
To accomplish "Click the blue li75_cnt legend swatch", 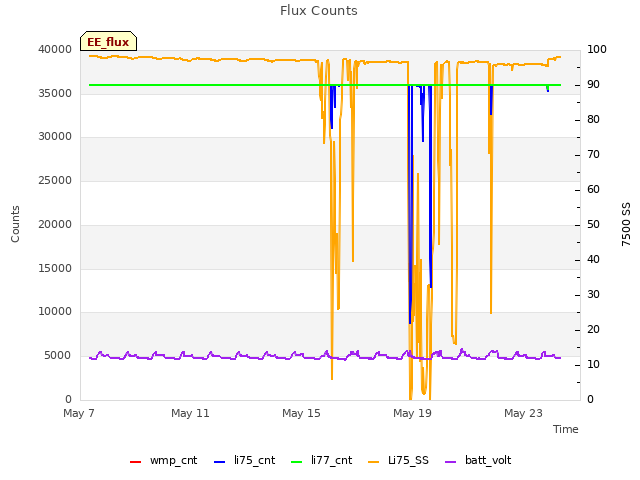I will pos(220,462).
